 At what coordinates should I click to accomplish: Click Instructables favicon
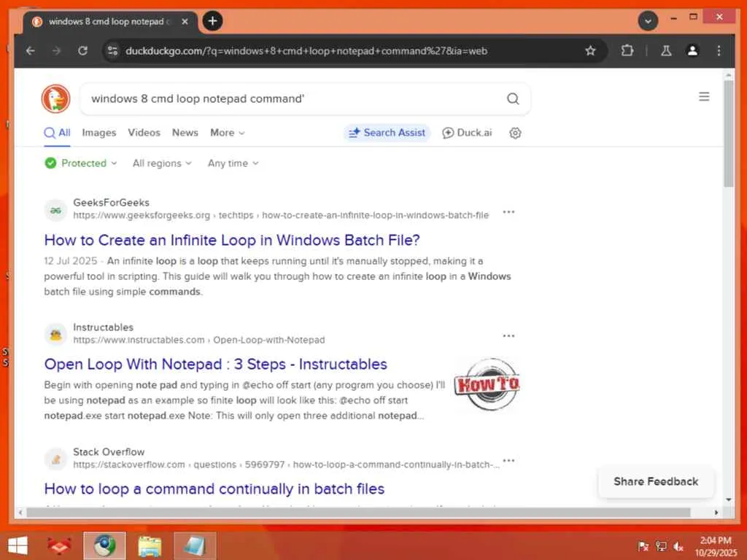point(55,334)
